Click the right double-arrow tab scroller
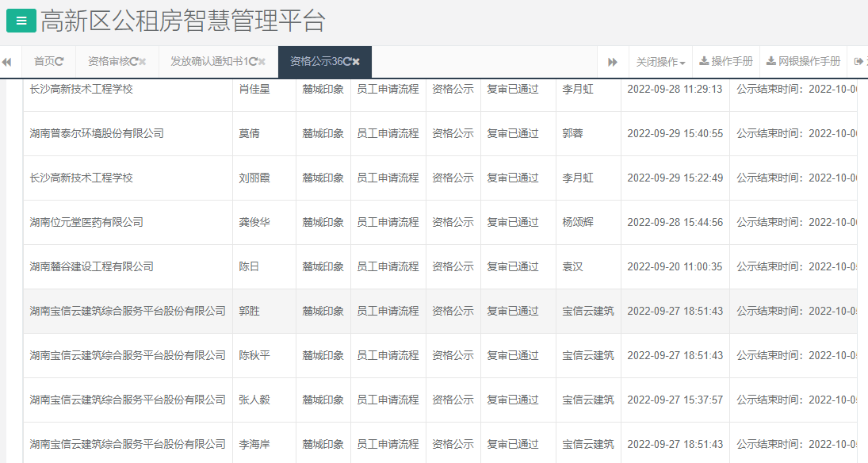 [x=613, y=61]
